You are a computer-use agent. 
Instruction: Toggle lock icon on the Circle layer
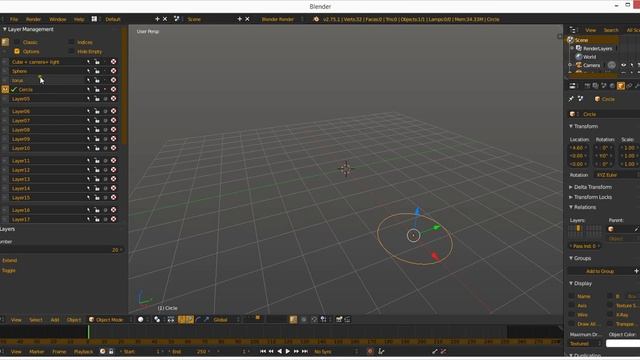(97, 89)
